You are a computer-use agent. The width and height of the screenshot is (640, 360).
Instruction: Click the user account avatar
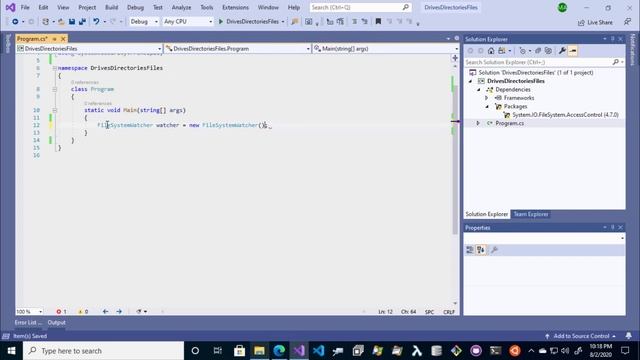click(562, 7)
